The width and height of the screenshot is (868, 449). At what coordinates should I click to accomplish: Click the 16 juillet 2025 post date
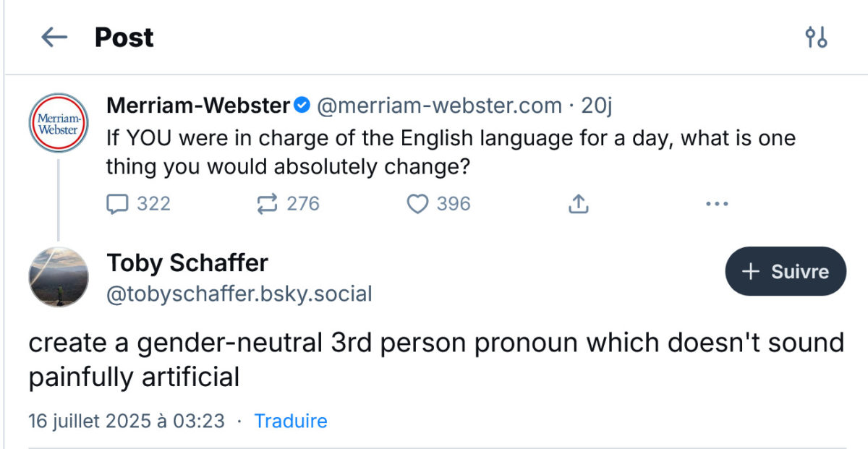click(x=127, y=421)
